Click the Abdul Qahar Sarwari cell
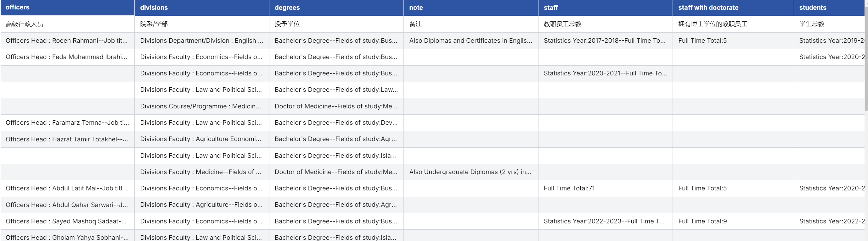The image size is (868, 241). pyautogui.click(x=67, y=205)
